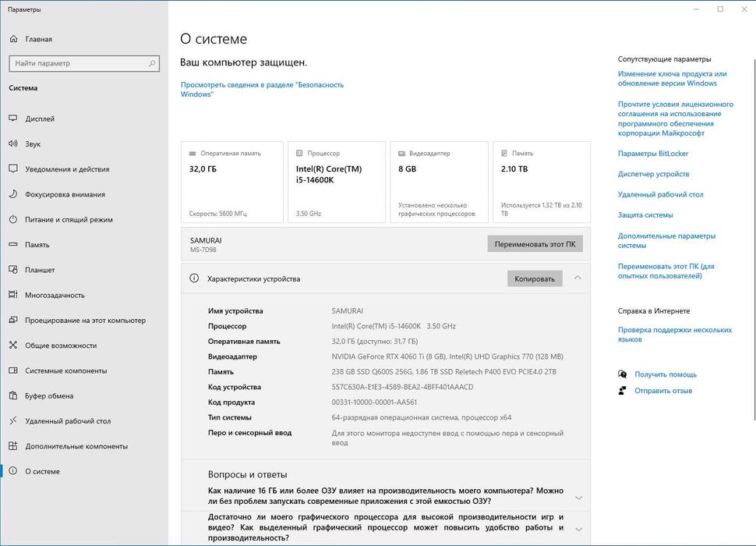Click the Процессор i5-14600K card
Screen dimensions: 756x546
[337, 182]
